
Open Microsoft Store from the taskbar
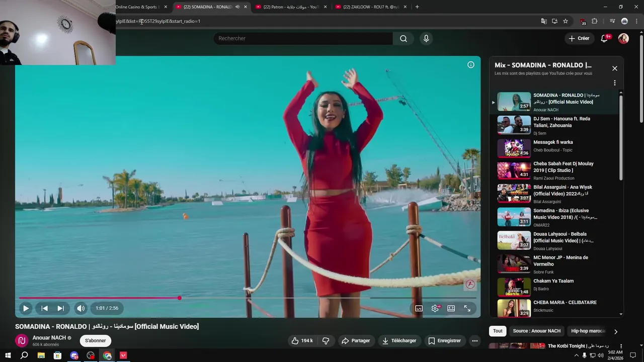pos(57,355)
